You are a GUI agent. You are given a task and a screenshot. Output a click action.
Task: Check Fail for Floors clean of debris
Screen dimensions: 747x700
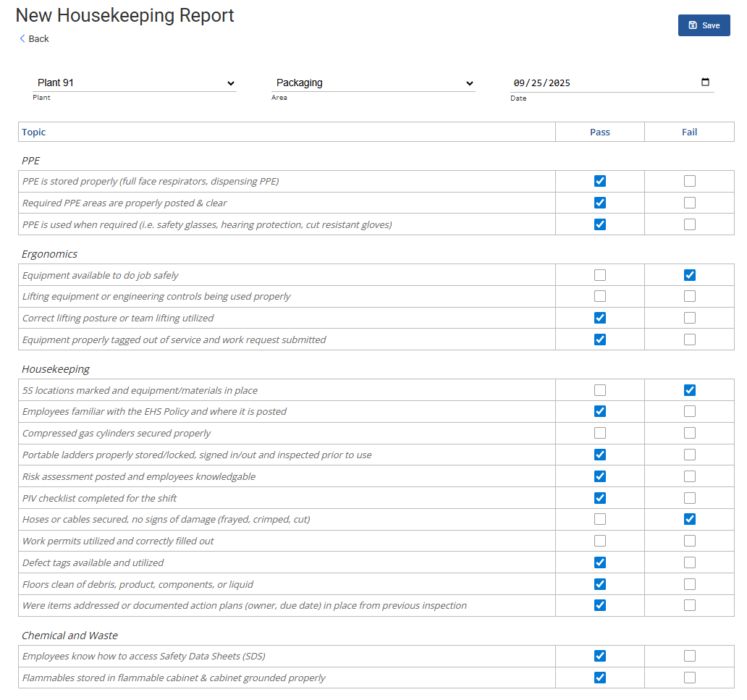pyautogui.click(x=690, y=584)
